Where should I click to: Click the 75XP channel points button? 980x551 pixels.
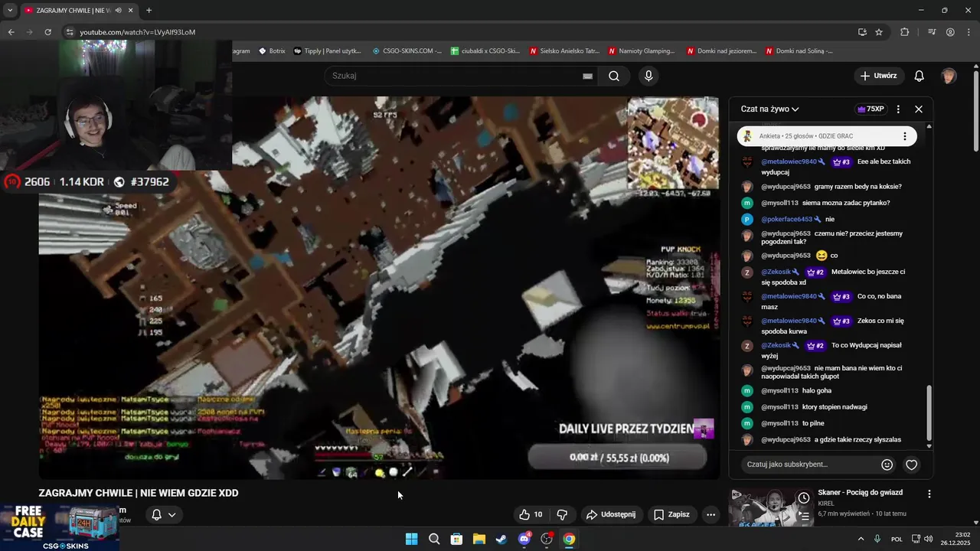(x=871, y=109)
